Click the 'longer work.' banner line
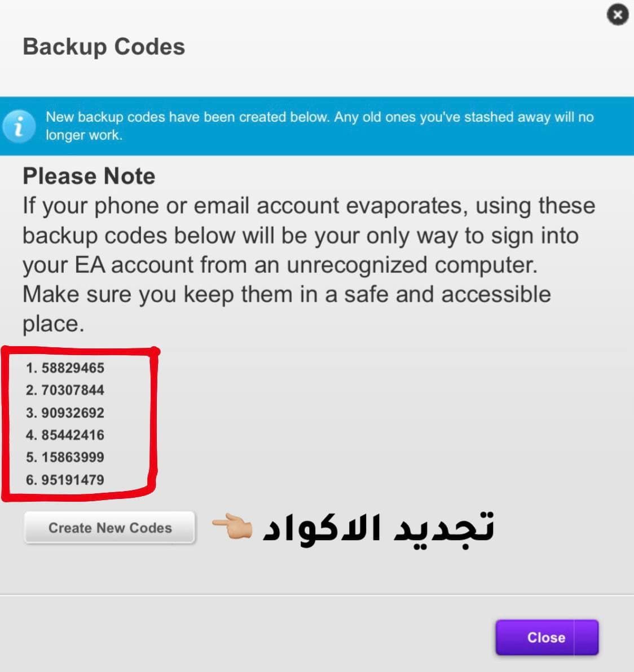Viewport: 634px width, 672px height. [84, 135]
